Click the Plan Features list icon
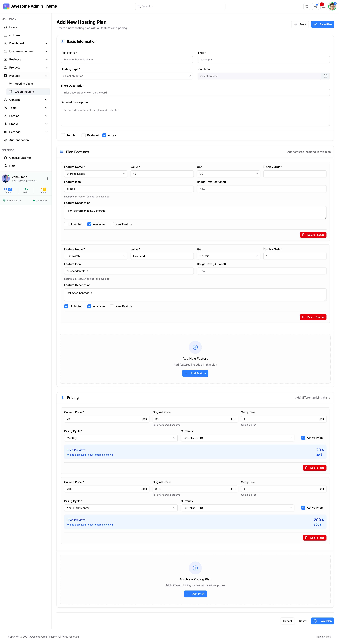This screenshot has width=339, height=644. click(62, 152)
